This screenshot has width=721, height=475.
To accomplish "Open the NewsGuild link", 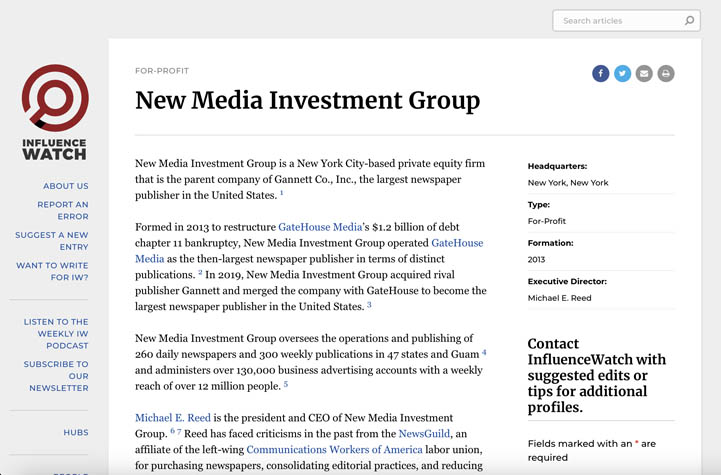I will (424, 434).
